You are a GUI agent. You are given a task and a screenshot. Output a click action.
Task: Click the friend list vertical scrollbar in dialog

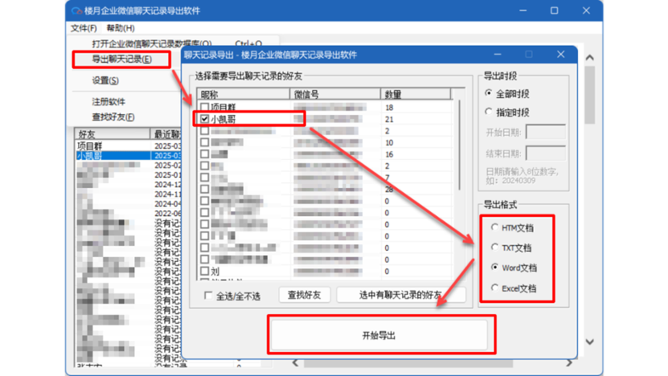point(459,145)
